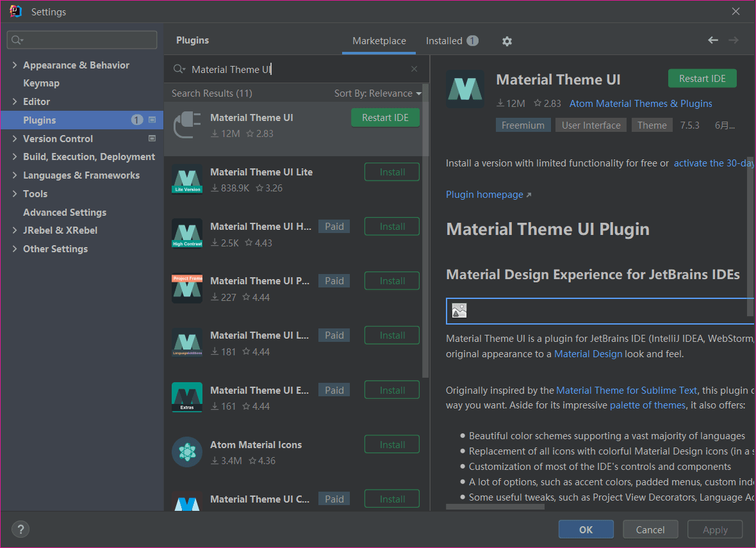This screenshot has width=756, height=548.
Task: Open the help question mark button
Action: point(21,529)
